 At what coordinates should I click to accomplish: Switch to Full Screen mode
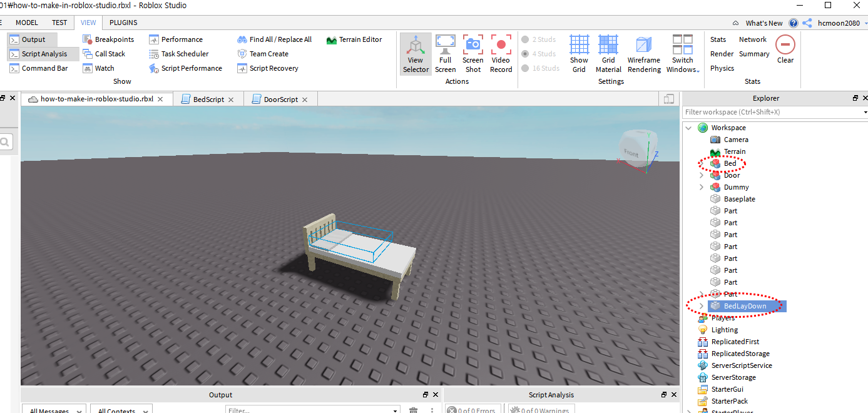tap(446, 54)
